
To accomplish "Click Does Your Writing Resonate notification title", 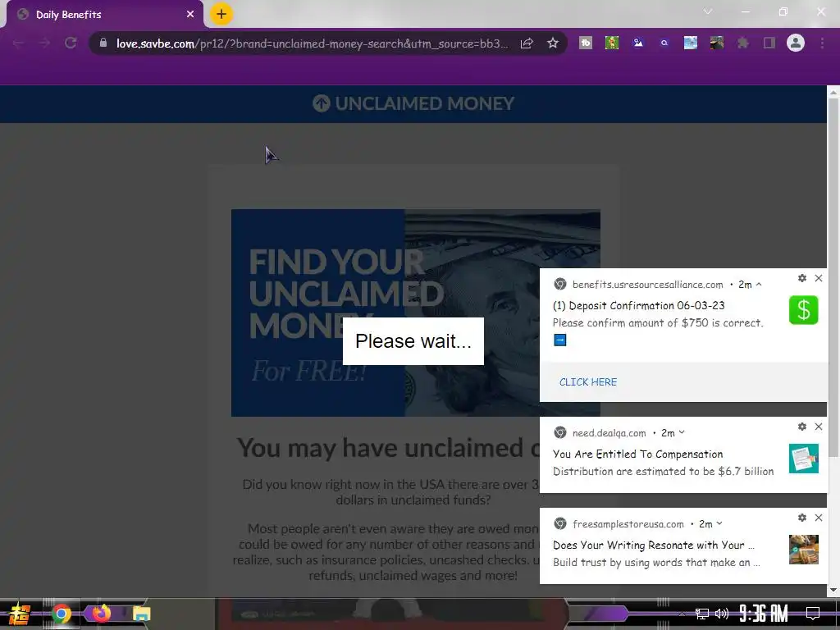I will click(x=654, y=545).
